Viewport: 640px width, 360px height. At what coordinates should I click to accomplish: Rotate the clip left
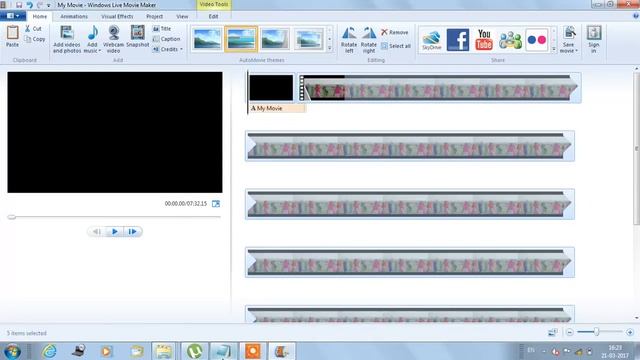pos(349,40)
